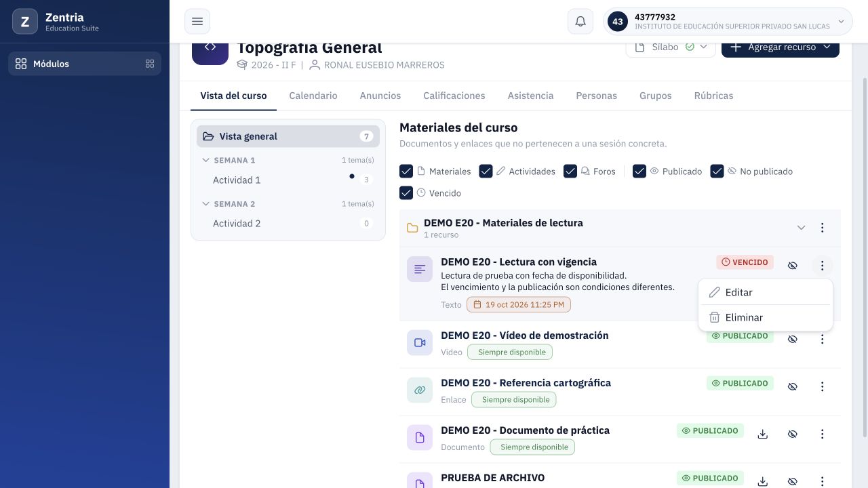Screen dimensions: 868x488
Task: Uncheck the Materiales filter checkbox
Action: click(x=406, y=171)
